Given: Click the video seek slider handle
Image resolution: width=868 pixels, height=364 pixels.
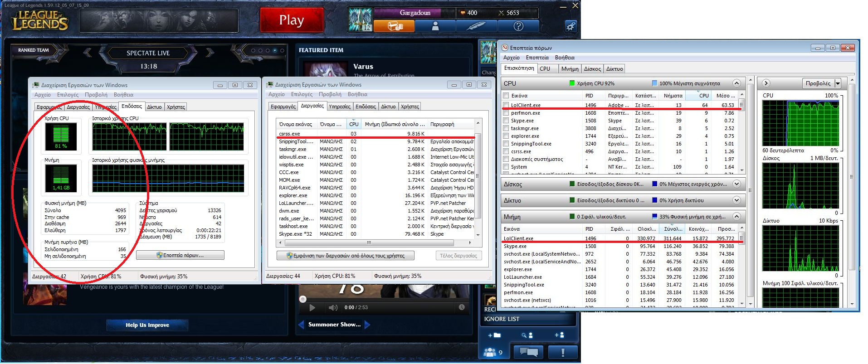Looking at the screenshot, I should [x=303, y=299].
